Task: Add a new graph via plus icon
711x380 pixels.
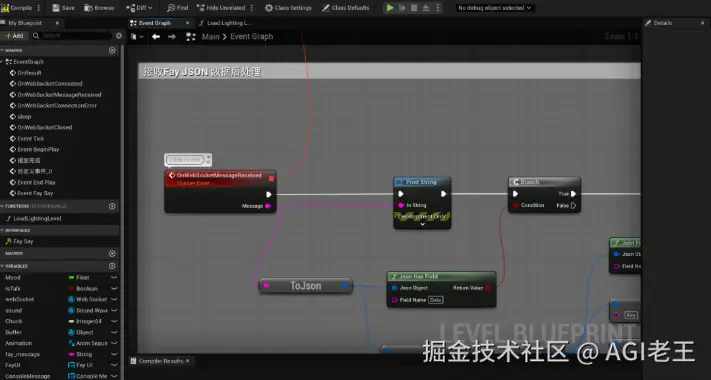Action: click(x=112, y=50)
